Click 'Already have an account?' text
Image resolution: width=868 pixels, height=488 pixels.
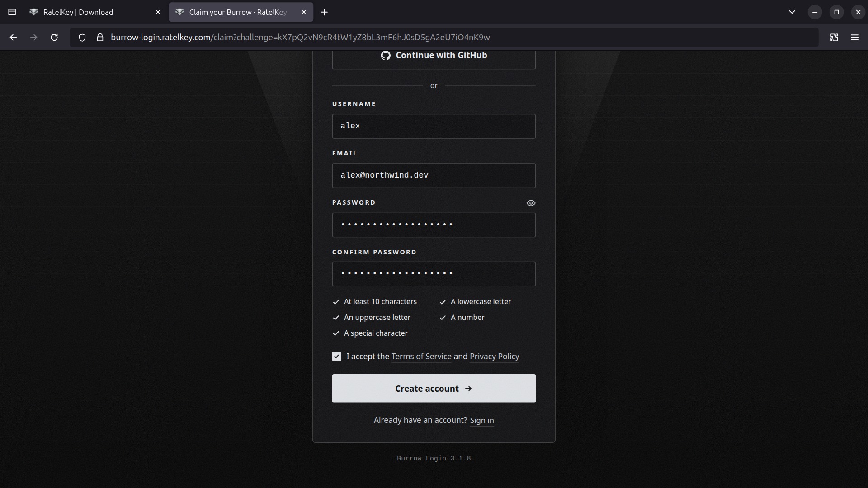click(x=420, y=420)
